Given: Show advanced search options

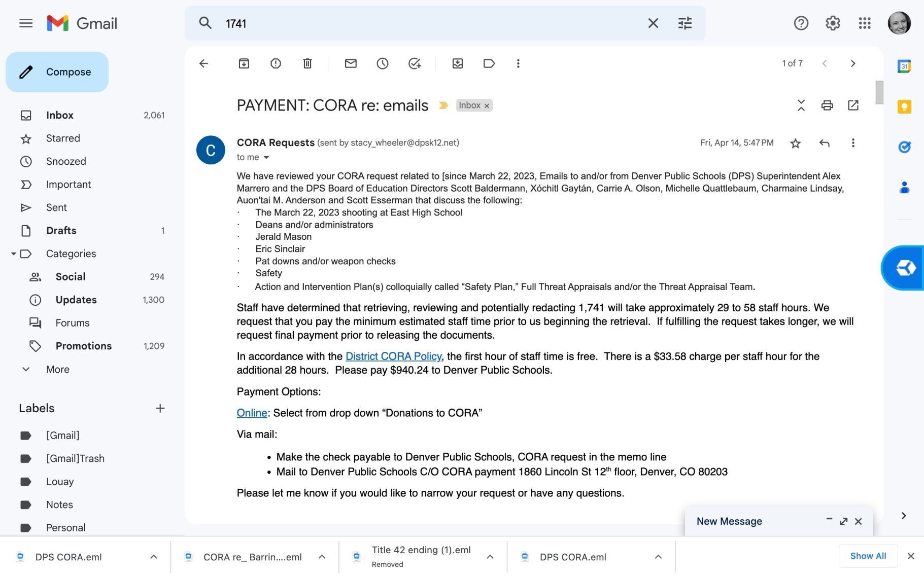Looking at the screenshot, I should coord(685,23).
